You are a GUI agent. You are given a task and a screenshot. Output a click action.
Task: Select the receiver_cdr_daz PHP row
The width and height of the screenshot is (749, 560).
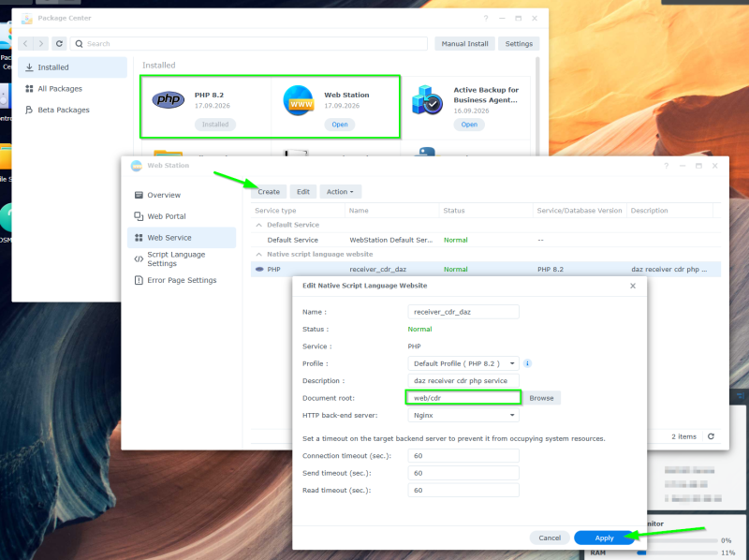click(485, 269)
